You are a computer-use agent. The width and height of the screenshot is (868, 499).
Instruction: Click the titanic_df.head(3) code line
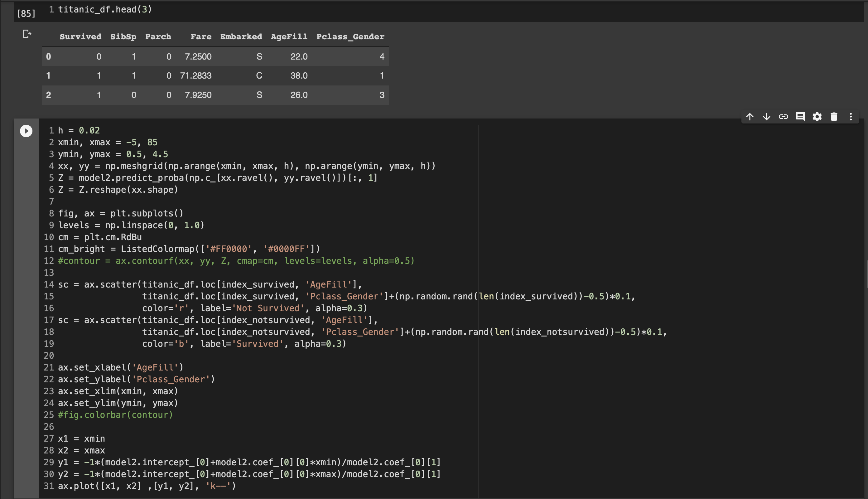[x=105, y=9]
